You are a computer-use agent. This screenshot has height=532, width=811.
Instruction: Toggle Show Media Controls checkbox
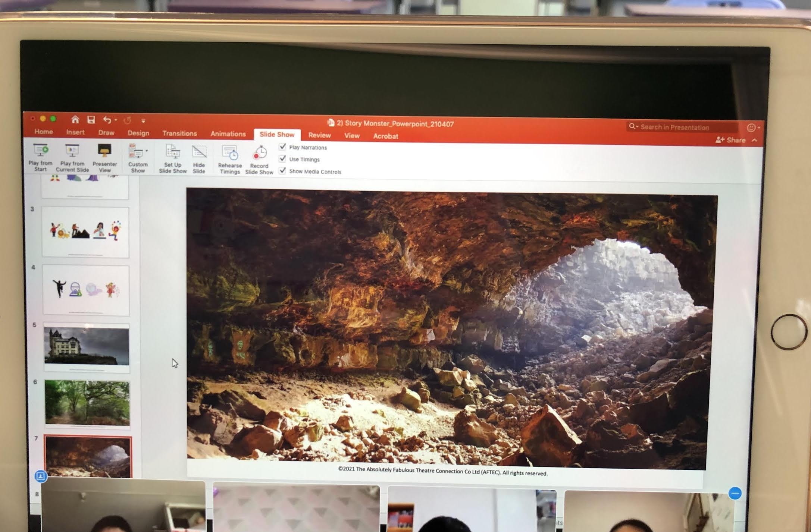282,171
